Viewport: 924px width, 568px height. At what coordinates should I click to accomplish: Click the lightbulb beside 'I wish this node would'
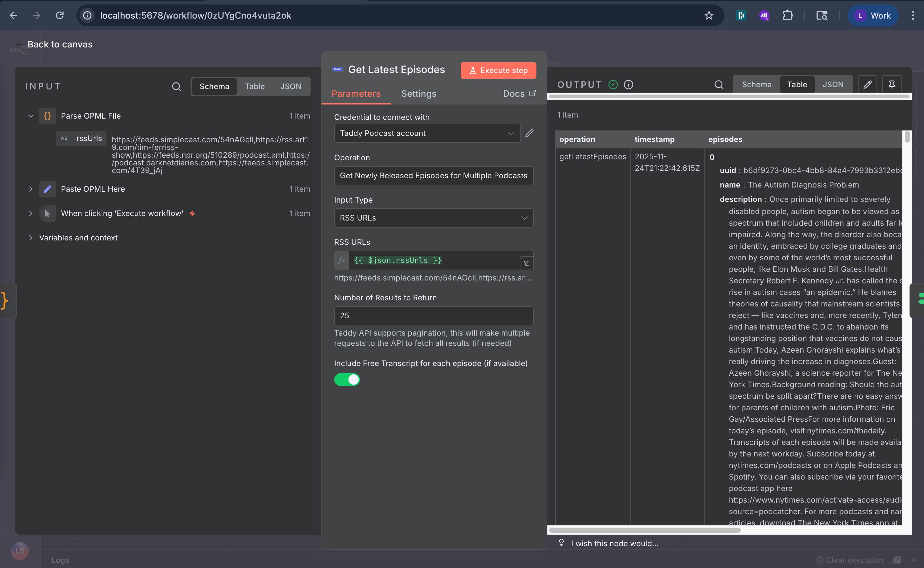click(561, 542)
